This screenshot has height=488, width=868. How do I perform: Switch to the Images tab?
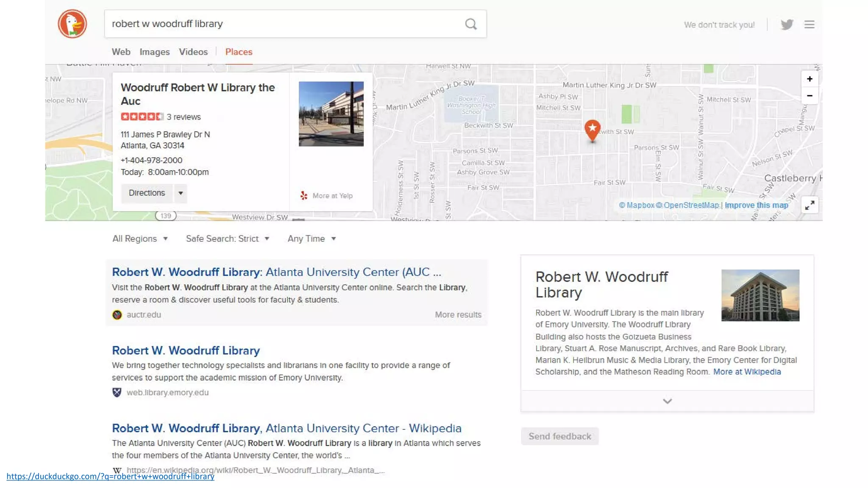155,52
